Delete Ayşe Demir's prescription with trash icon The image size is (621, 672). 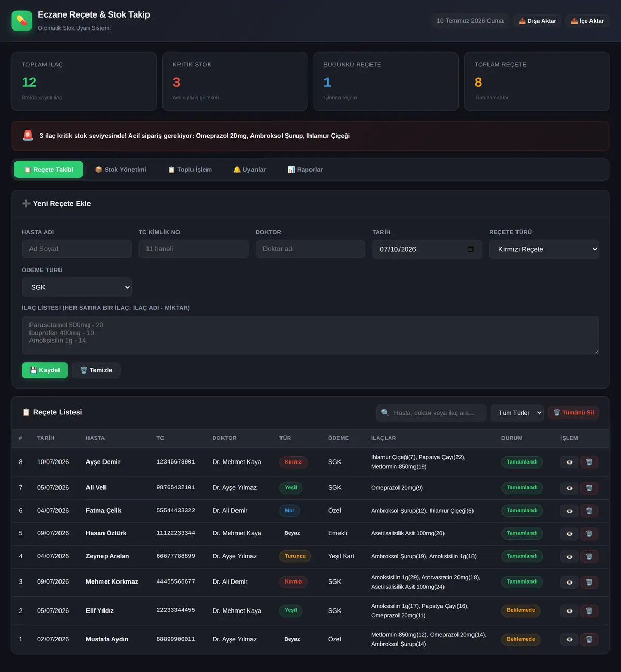589,462
